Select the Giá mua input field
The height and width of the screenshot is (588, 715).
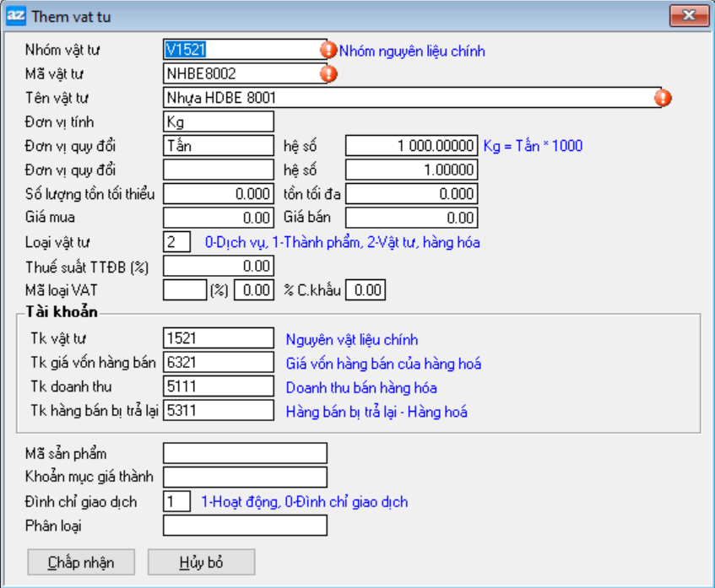(219, 218)
